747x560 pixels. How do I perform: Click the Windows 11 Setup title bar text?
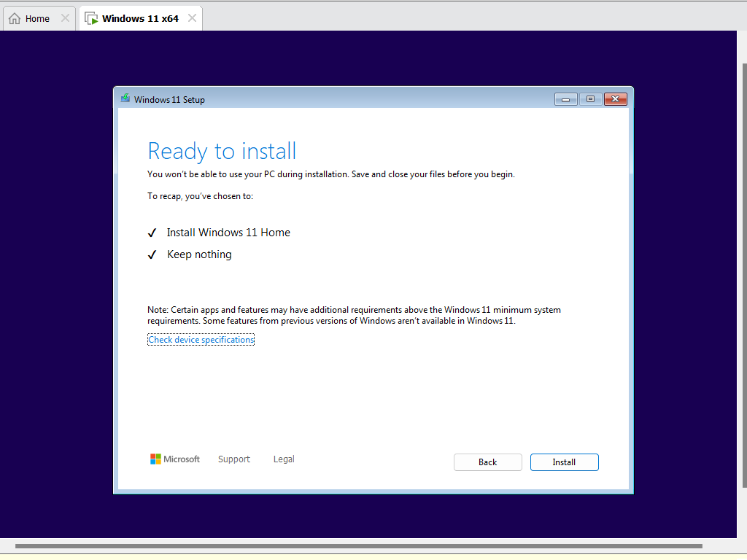[169, 100]
